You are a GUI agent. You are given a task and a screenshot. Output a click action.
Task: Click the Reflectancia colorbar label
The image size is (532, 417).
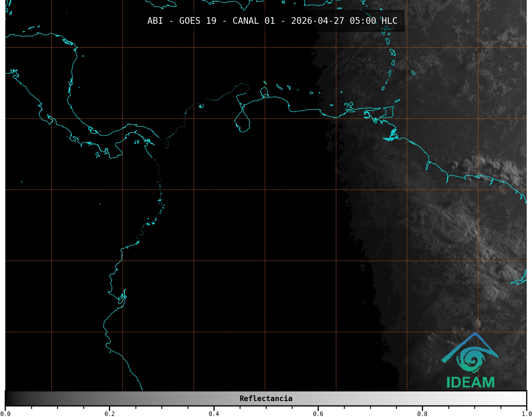[266, 398]
